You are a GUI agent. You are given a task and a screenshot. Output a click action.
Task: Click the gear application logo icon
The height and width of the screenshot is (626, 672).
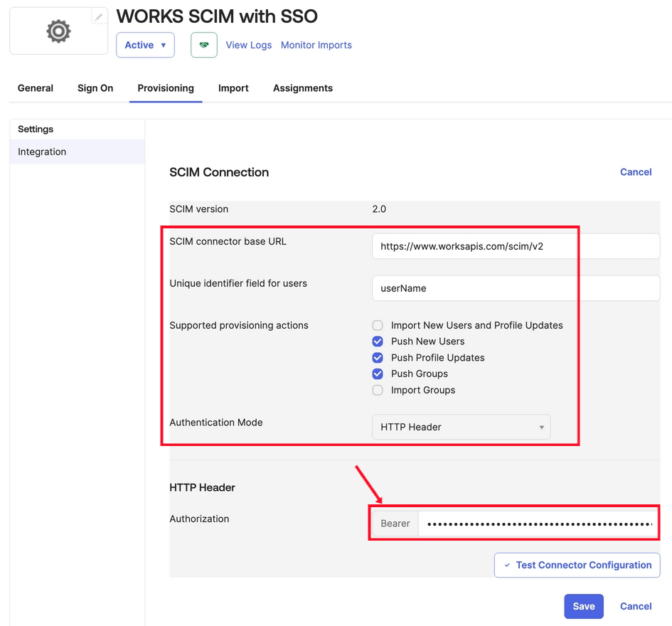pyautogui.click(x=59, y=31)
